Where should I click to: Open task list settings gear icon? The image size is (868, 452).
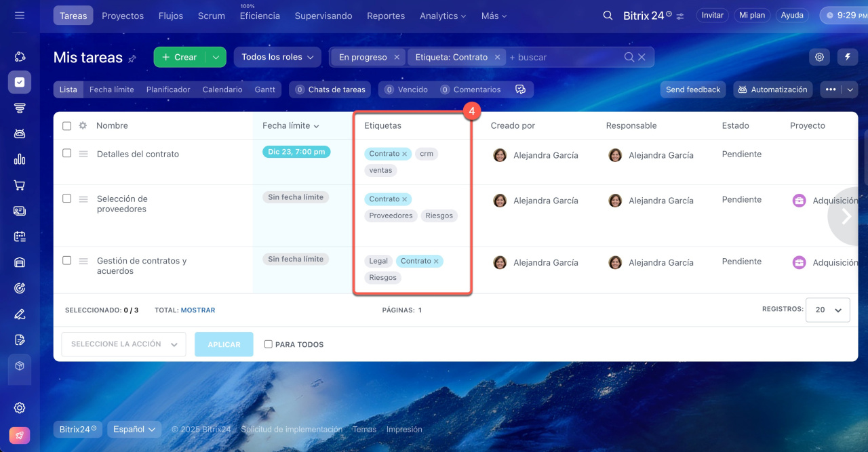[819, 58]
